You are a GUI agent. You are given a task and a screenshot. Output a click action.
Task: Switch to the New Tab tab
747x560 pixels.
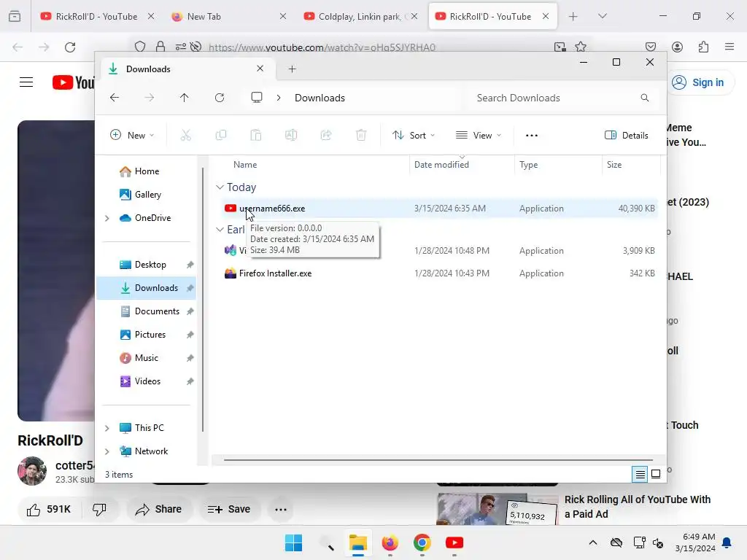click(x=229, y=16)
